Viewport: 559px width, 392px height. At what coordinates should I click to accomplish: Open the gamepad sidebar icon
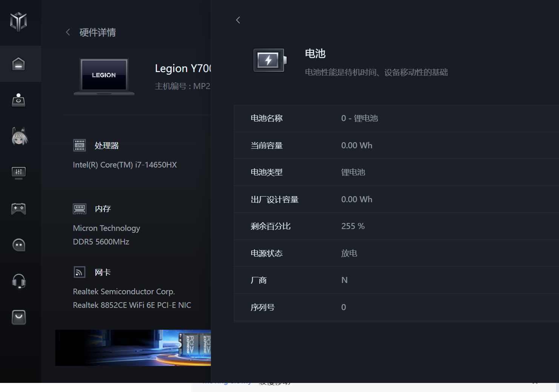[18, 209]
